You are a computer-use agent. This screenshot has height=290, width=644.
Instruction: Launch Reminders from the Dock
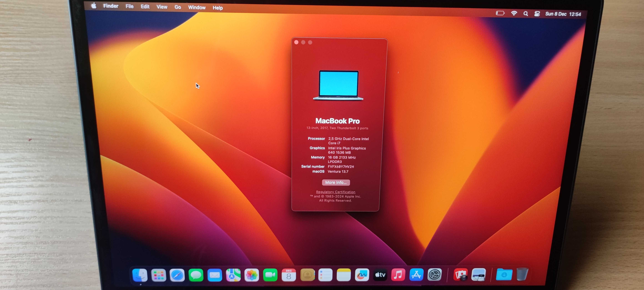click(325, 275)
